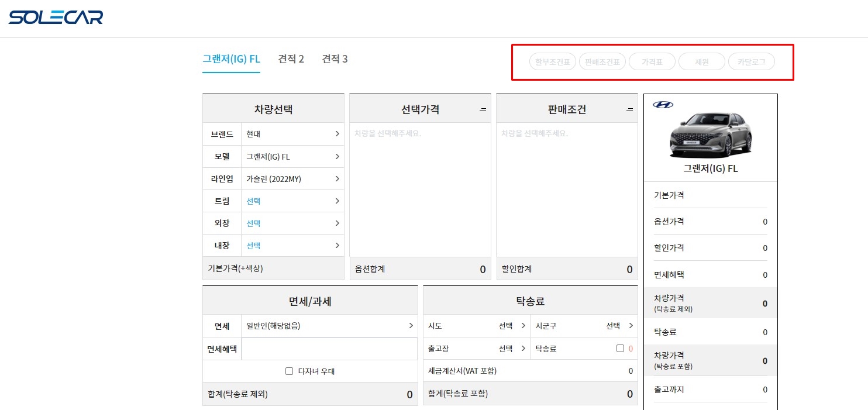Expand the 모델 selector row

pos(292,157)
